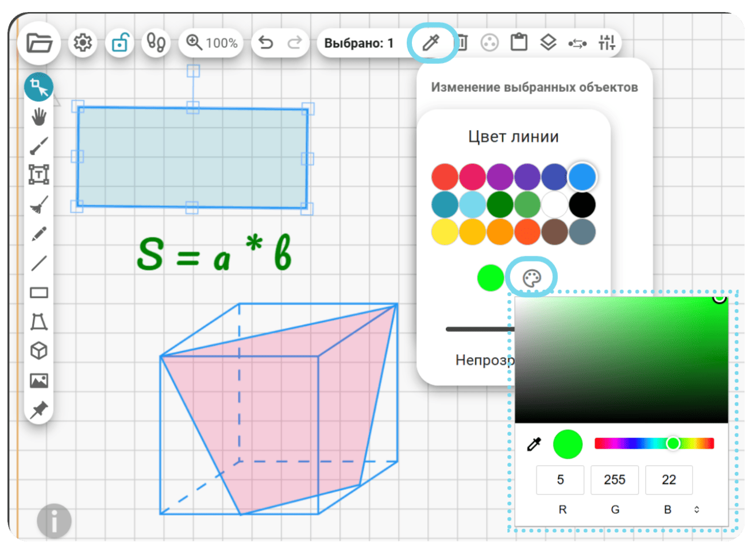Click the blue rectangle shape on canvas

coord(192,157)
